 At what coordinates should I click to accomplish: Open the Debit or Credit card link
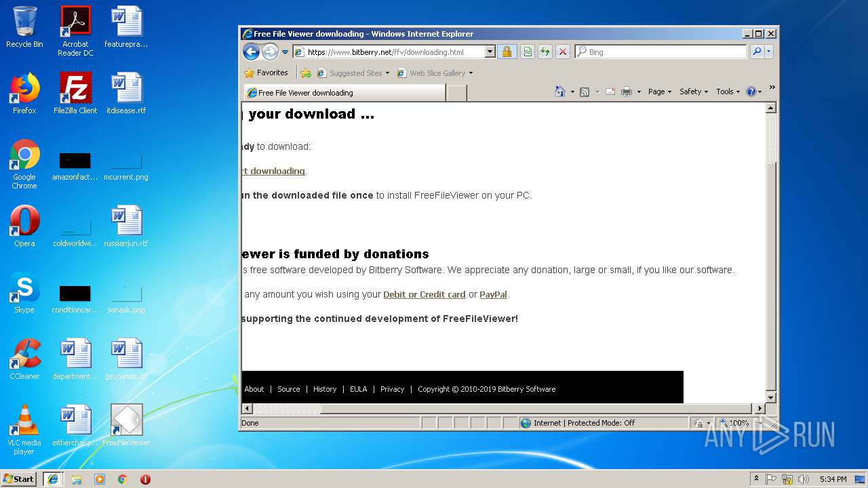coord(425,294)
